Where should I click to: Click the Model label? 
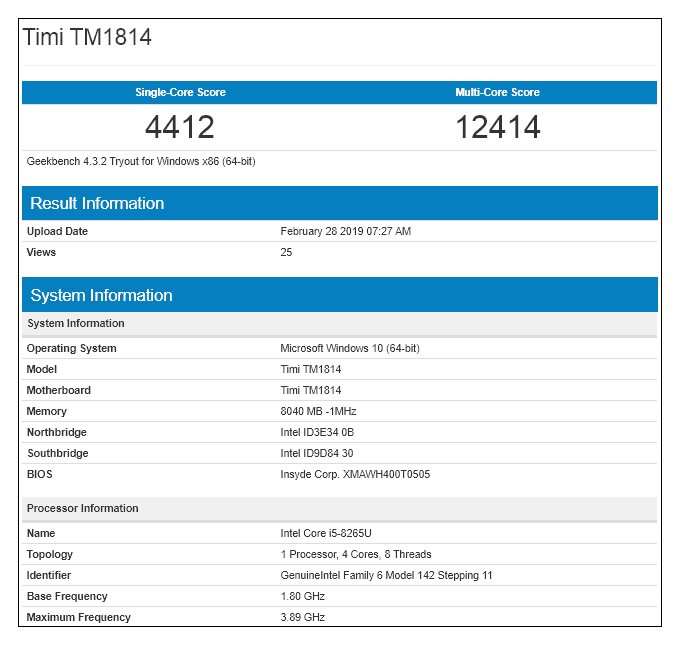click(x=42, y=369)
